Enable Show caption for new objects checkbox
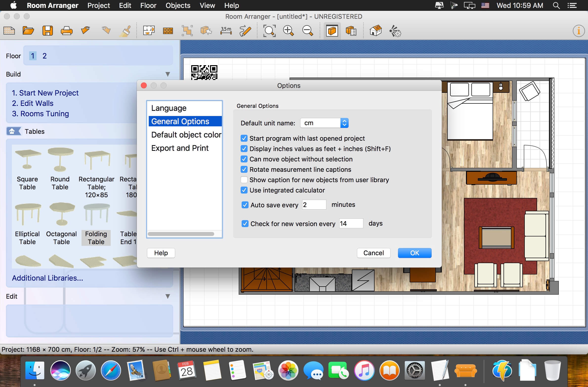Viewport: 588px width, 387px height. [244, 180]
